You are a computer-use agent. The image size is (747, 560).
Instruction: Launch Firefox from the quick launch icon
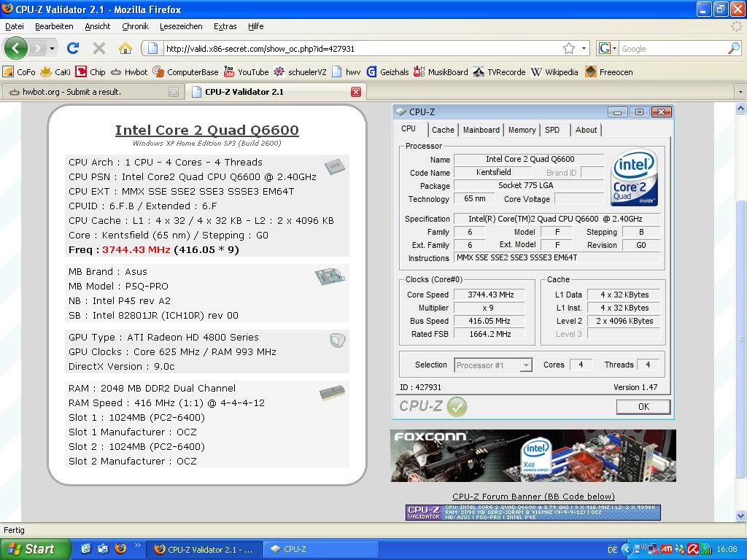[120, 548]
